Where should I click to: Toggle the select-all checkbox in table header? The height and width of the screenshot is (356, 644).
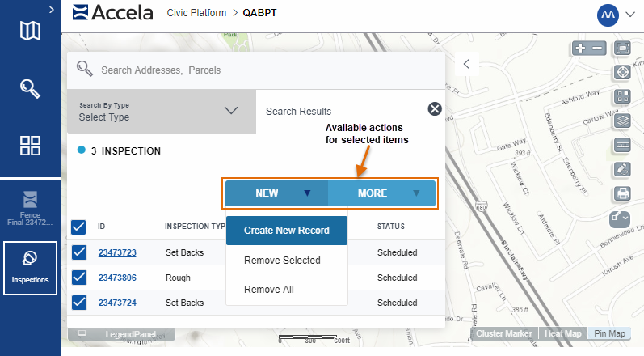tap(79, 227)
